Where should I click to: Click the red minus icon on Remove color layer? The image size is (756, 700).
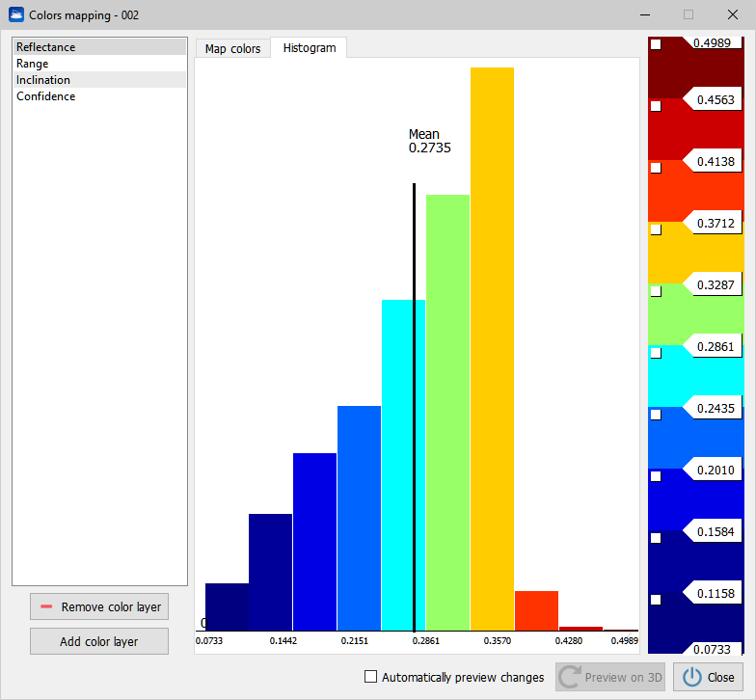click(x=46, y=607)
